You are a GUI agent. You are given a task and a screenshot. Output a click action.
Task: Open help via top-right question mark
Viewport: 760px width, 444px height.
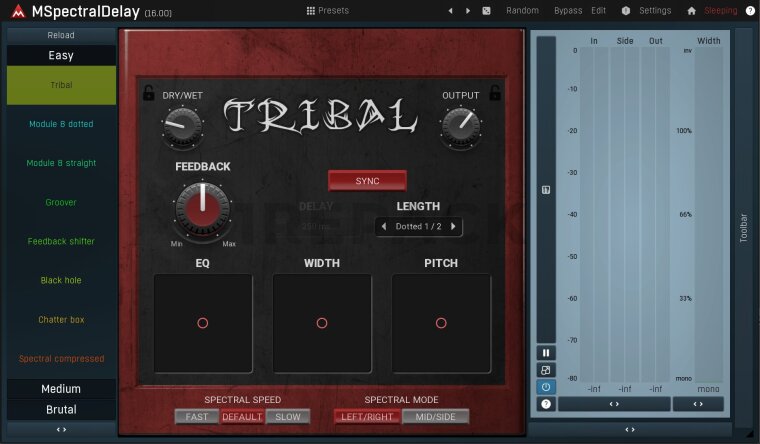(749, 10)
